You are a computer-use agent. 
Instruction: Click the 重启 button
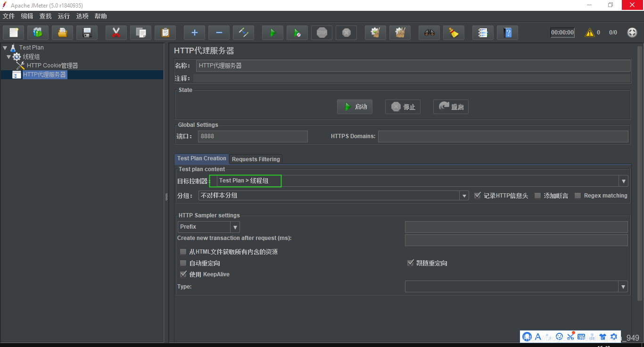click(x=451, y=107)
